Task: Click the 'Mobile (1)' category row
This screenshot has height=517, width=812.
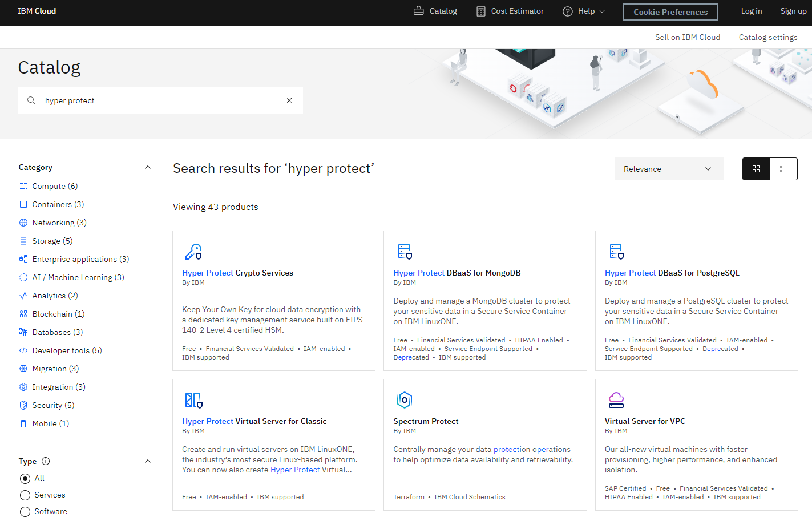Action: (51, 423)
